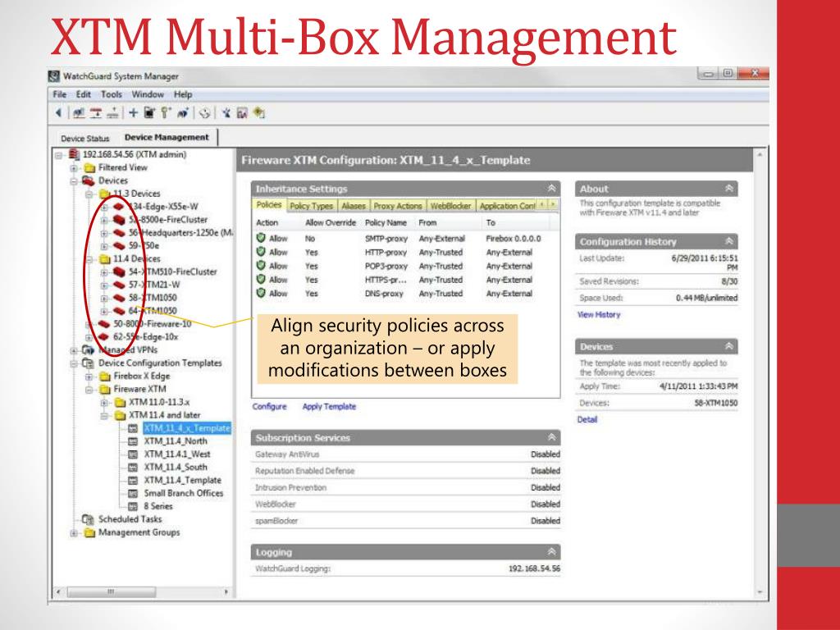Screen dimensions: 840x630
Task: Click the circular dial toolbar icon
Action: [x=204, y=113]
